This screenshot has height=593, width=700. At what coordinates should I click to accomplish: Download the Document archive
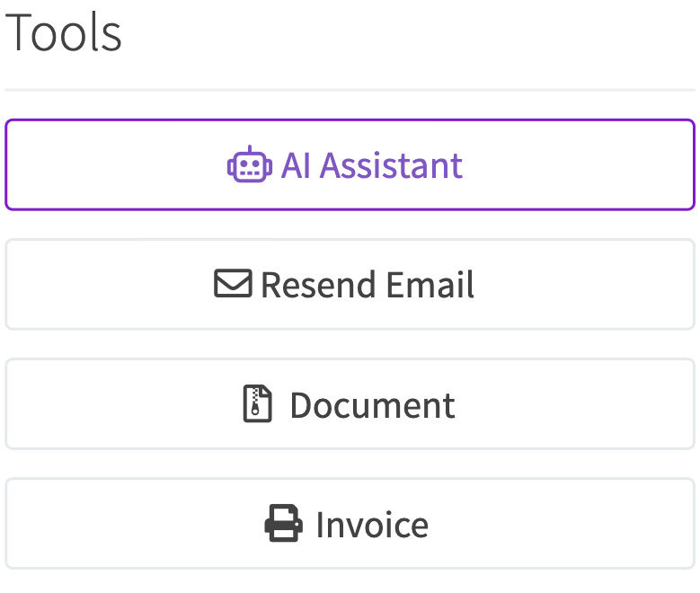[350, 404]
